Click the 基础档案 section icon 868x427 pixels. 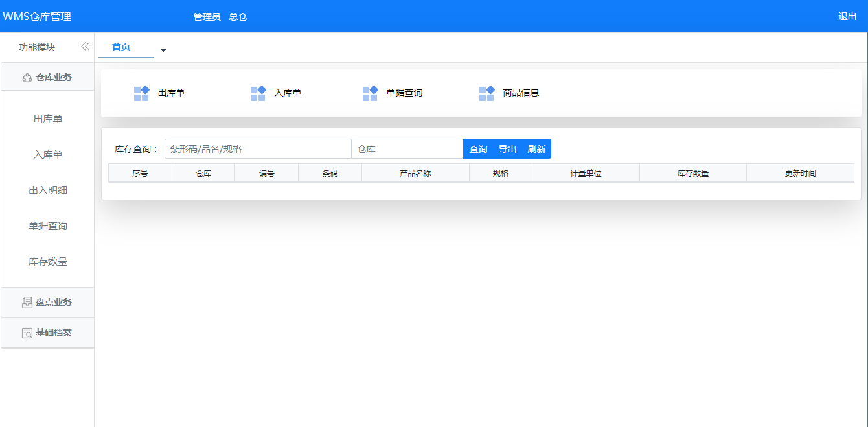coord(27,333)
